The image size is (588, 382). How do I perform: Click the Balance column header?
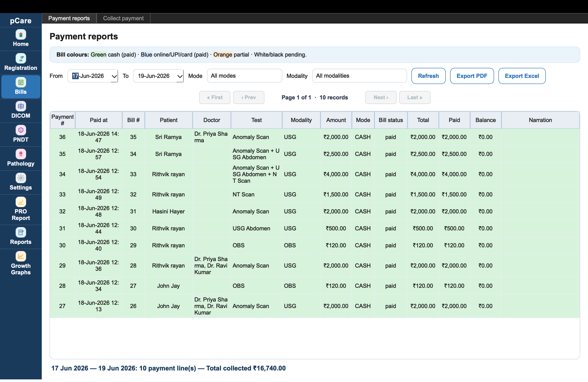486,120
